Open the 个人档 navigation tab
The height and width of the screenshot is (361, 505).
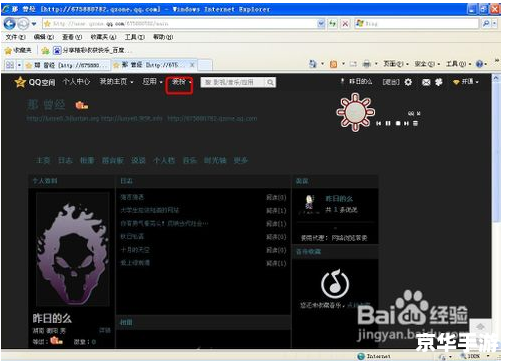[x=164, y=160]
